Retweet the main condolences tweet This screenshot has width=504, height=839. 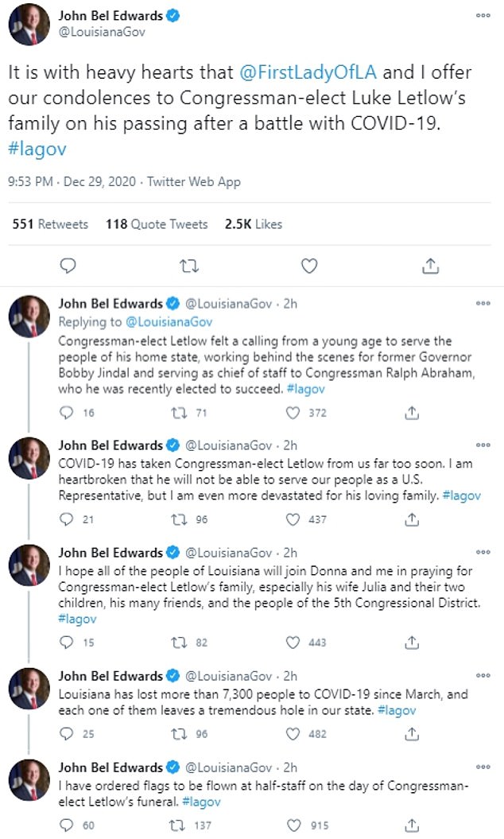(x=188, y=265)
